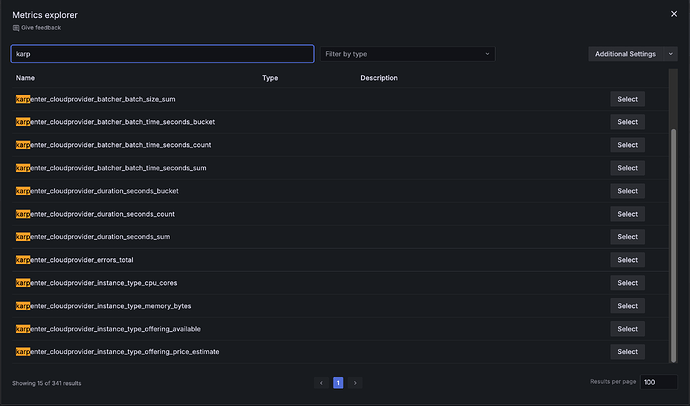The image size is (690, 406).
Task: Click the Additional Settings button
Action: (625, 54)
